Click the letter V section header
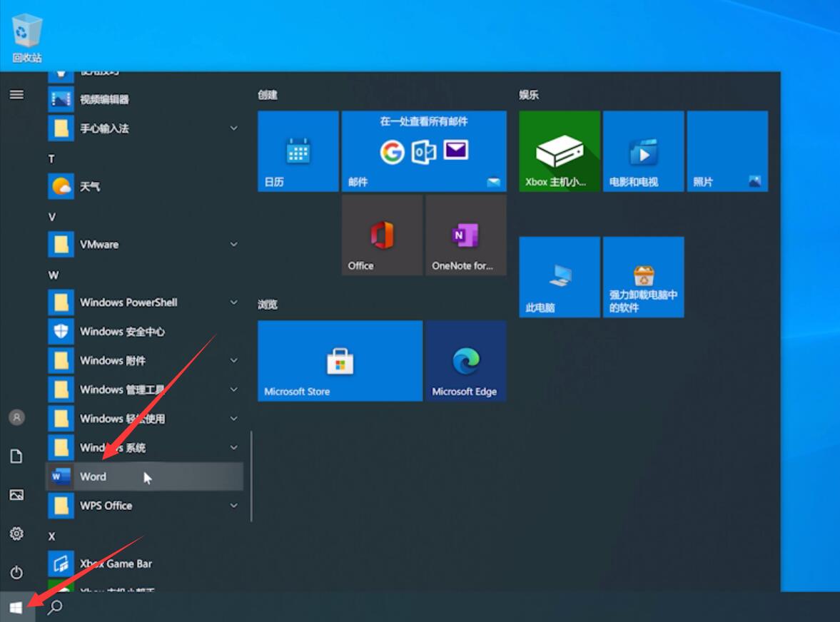Image resolution: width=840 pixels, height=622 pixels. pos(52,217)
